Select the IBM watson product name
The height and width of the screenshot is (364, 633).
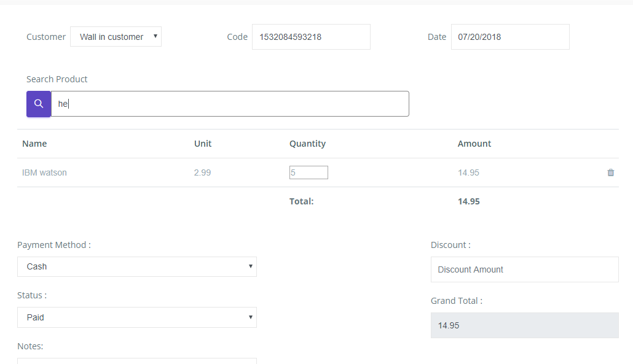pos(44,172)
